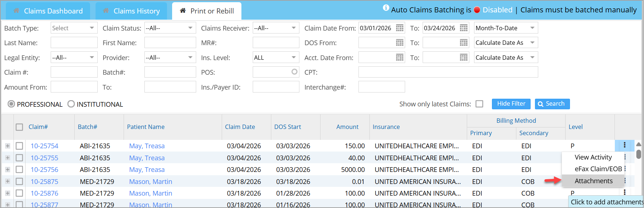Click the POS lookup circle icon
Screen dimensions: 644x208
(294, 72)
